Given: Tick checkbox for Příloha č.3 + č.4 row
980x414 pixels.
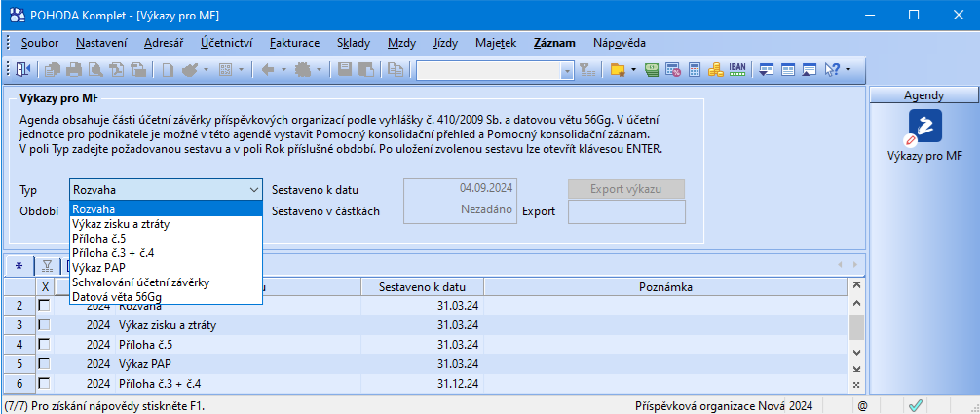Looking at the screenshot, I should (45, 382).
